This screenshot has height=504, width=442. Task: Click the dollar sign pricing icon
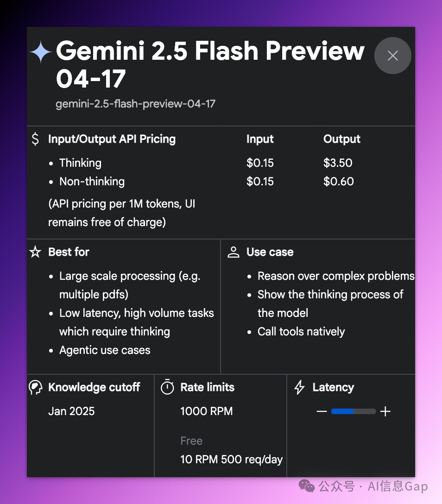click(x=35, y=139)
